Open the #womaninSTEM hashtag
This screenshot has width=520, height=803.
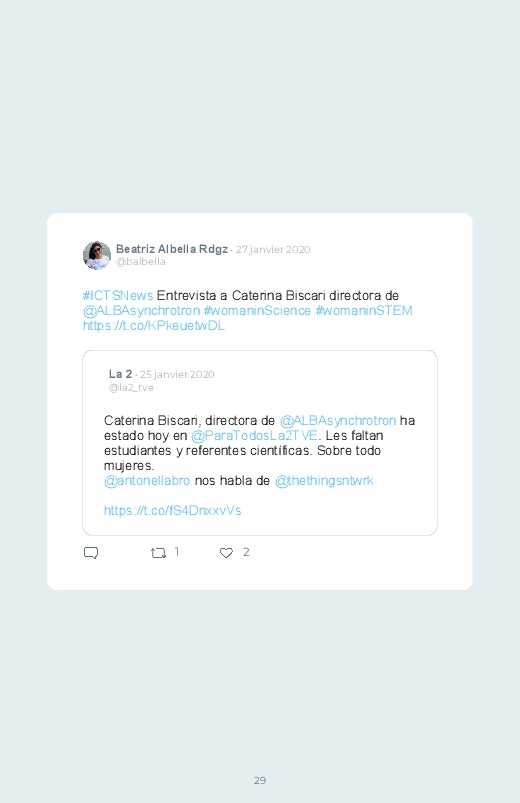[364, 310]
